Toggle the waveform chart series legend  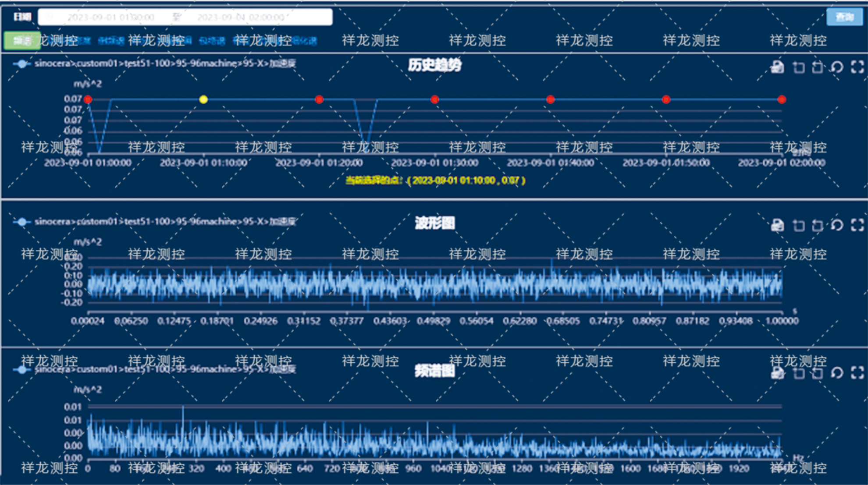(x=21, y=222)
